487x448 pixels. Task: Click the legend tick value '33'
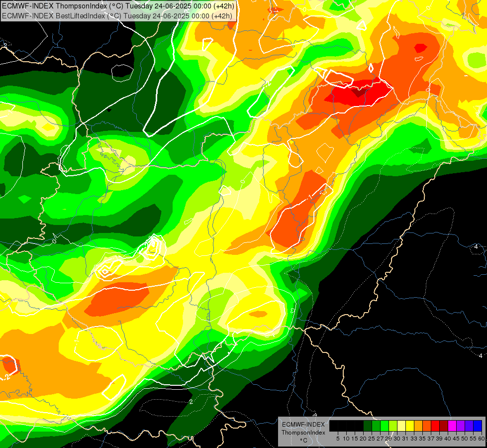414,439
